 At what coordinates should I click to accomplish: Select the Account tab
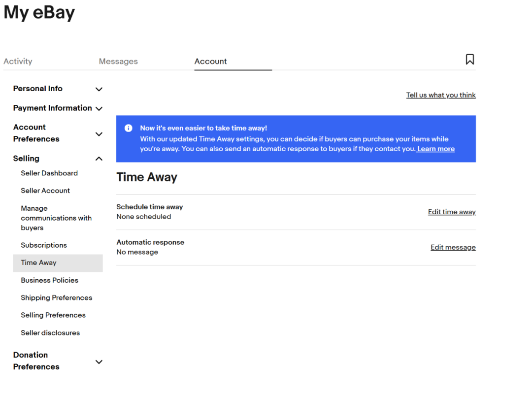pos(210,62)
